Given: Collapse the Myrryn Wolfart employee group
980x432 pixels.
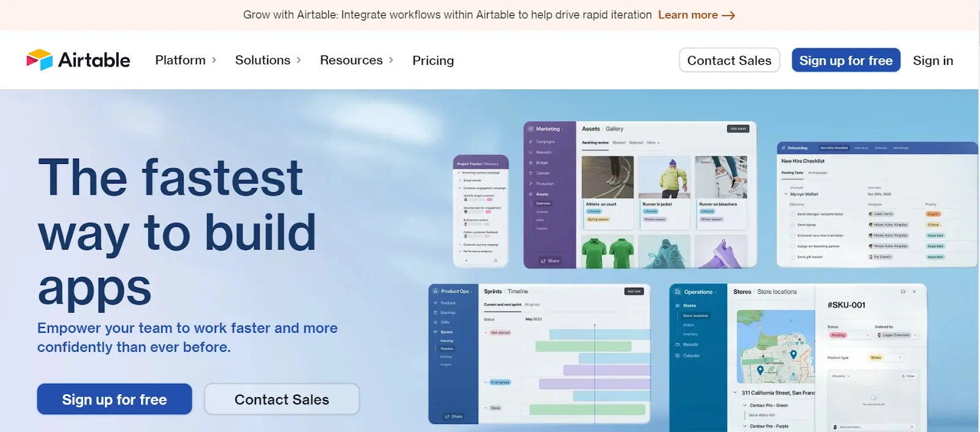Looking at the screenshot, I should tap(786, 194).
